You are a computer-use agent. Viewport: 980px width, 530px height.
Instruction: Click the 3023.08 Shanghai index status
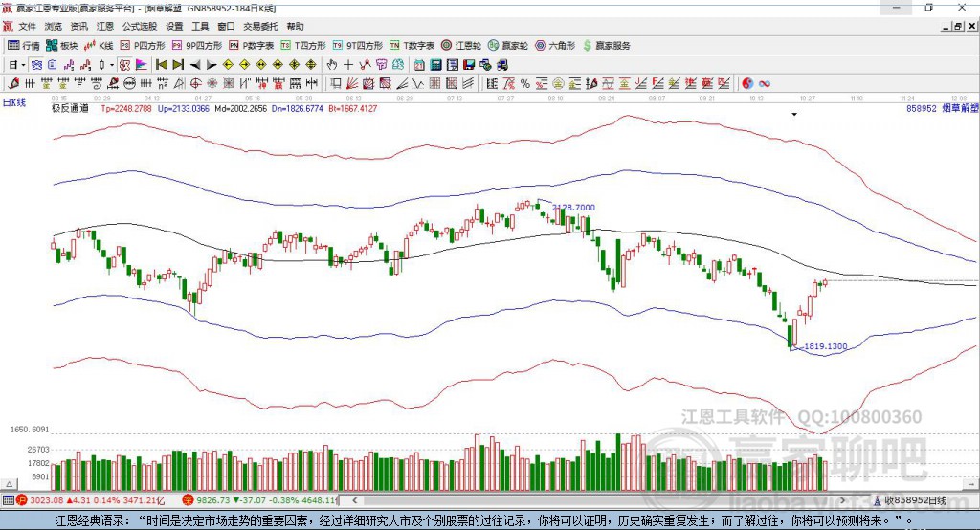(46, 500)
